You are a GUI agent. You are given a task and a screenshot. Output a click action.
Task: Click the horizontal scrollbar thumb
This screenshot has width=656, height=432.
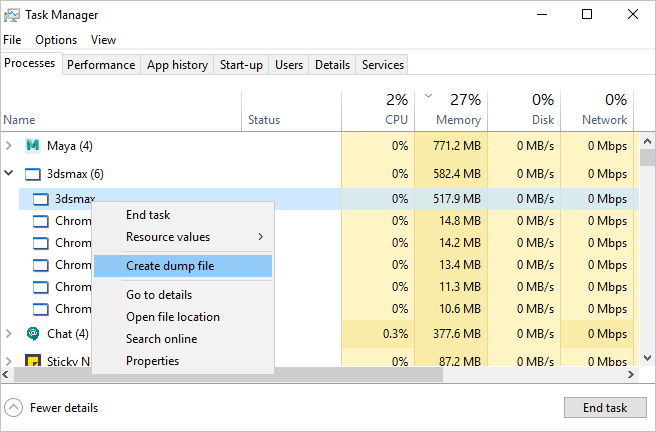228,375
